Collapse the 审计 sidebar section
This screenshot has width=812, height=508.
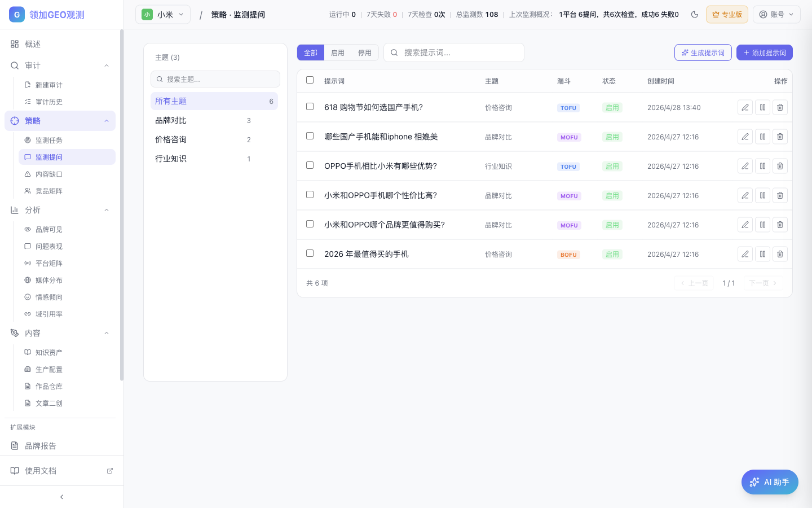point(107,65)
